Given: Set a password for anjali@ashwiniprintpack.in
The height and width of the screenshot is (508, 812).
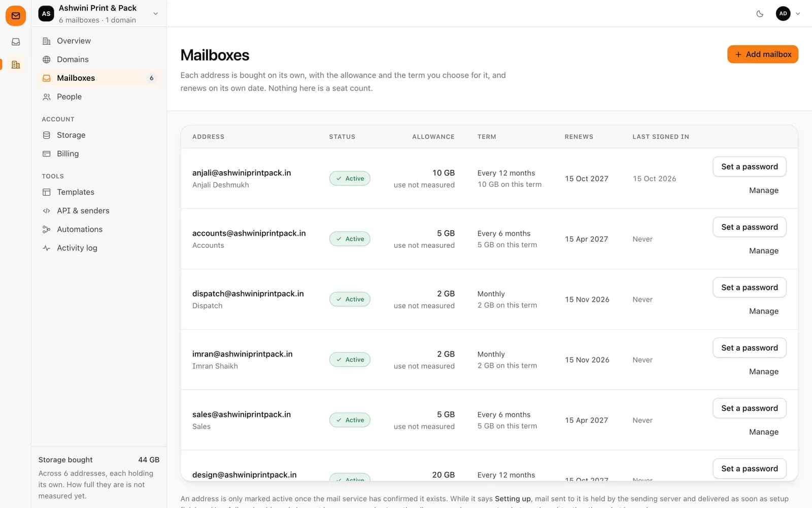Looking at the screenshot, I should click(750, 167).
